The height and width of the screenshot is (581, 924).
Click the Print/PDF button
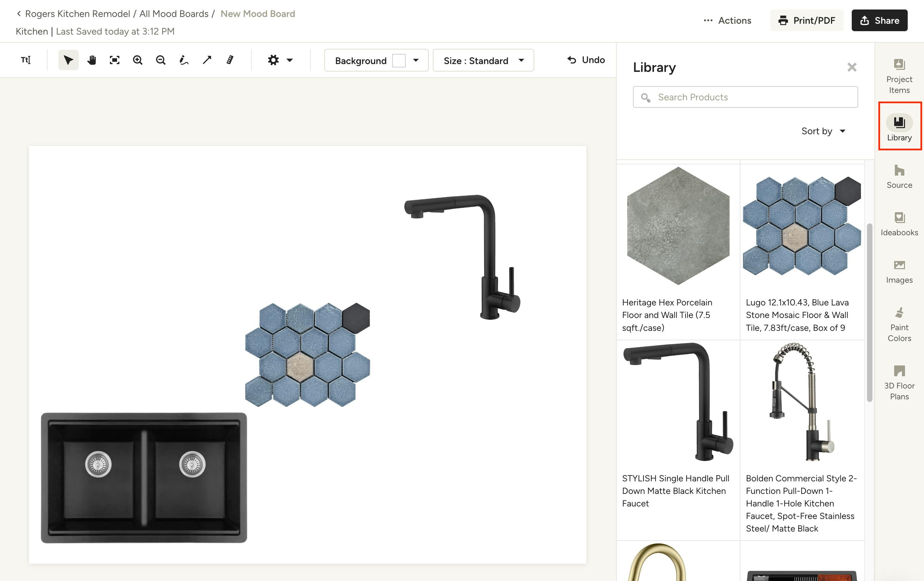click(x=806, y=20)
